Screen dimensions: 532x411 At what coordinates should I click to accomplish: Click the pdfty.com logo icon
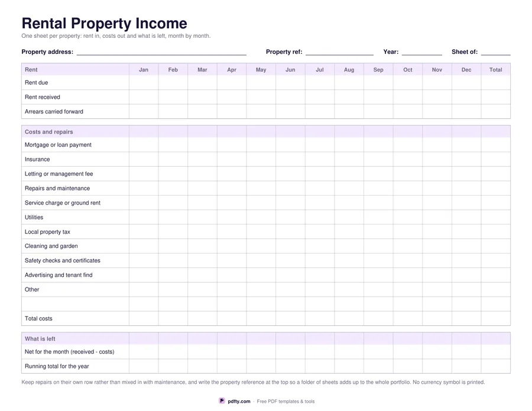coord(222,401)
